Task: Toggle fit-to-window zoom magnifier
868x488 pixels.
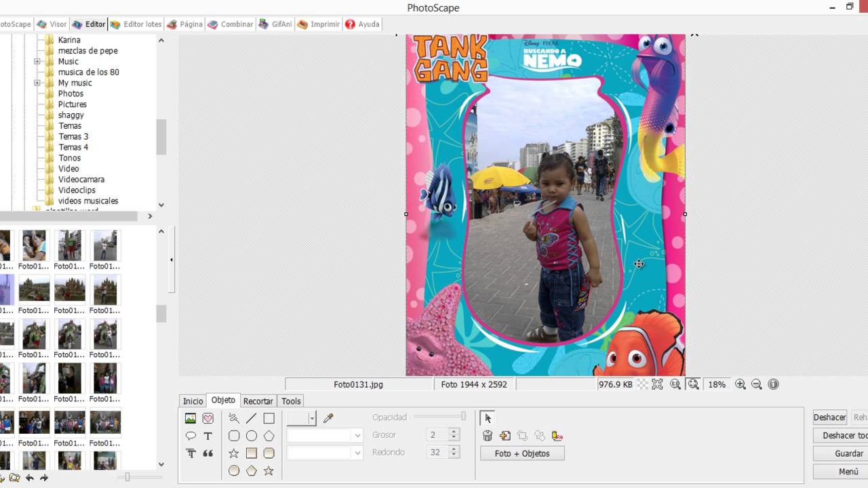Action: pos(693,384)
